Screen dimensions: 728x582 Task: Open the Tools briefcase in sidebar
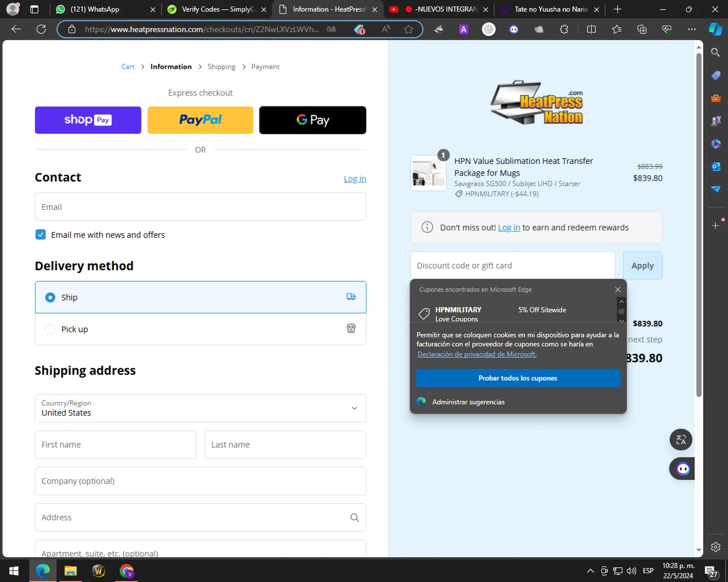716,98
